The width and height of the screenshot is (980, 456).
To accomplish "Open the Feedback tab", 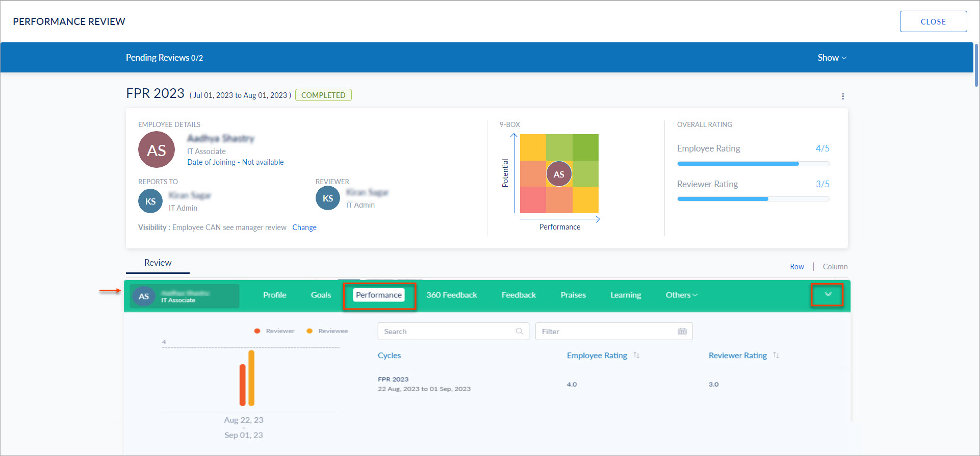I will 519,295.
